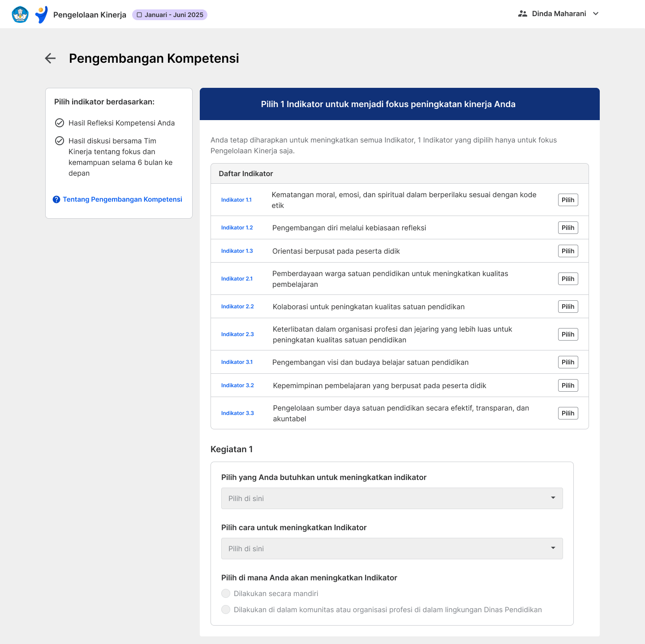The height and width of the screenshot is (644, 645).
Task: Click the back arrow icon
Action: click(50, 58)
